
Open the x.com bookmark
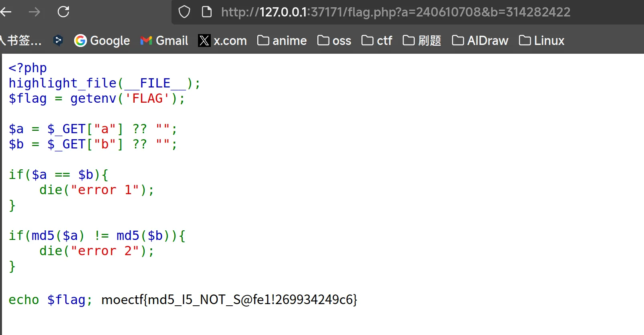(222, 41)
